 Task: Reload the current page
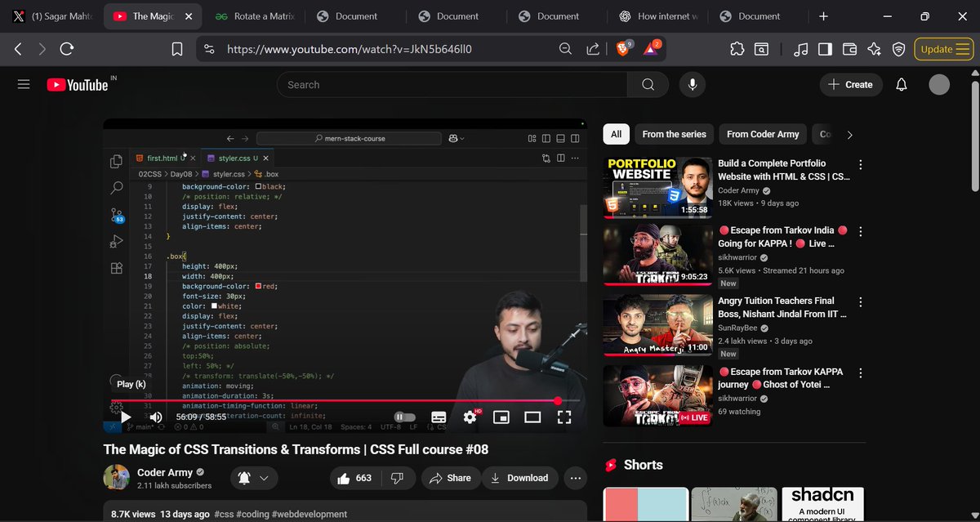67,49
